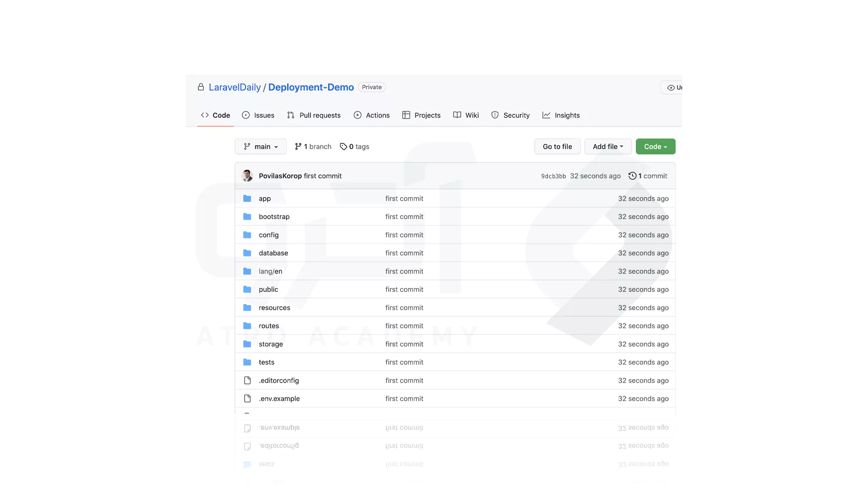Click the Code tab brackets icon
This screenshot has width=868, height=488.
point(205,115)
